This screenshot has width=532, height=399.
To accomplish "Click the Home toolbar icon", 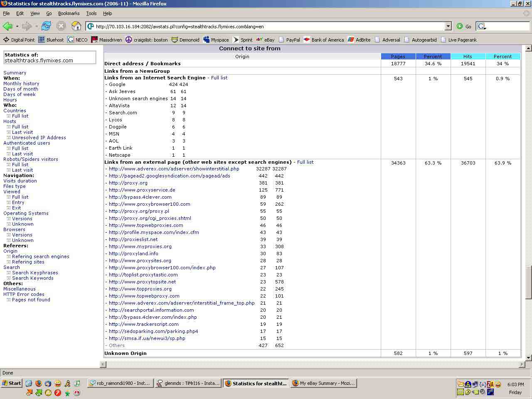I will pos(76,26).
